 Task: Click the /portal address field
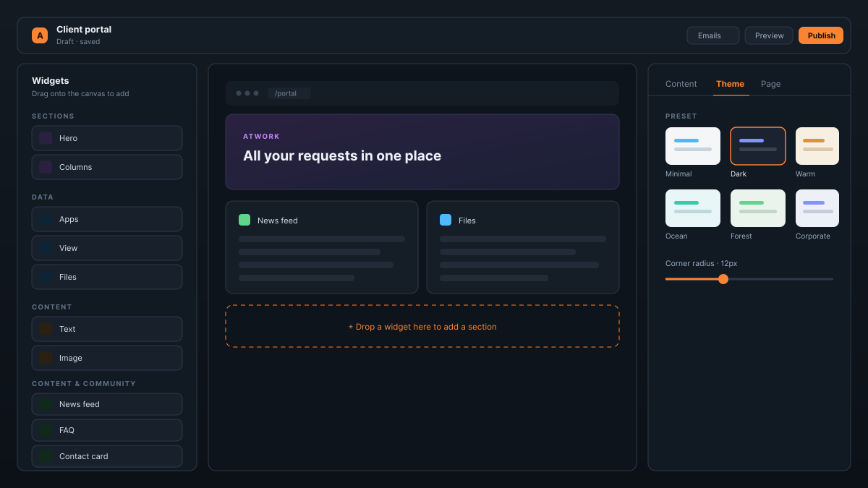pos(289,93)
